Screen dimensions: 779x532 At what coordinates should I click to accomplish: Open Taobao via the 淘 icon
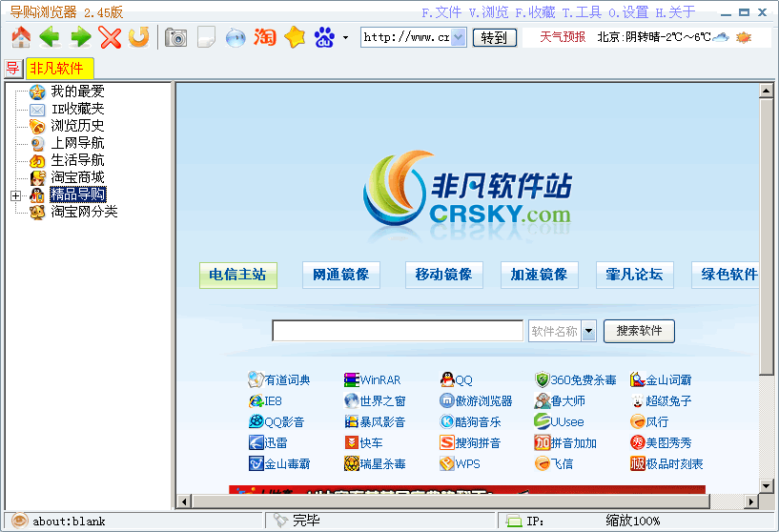pyautogui.click(x=265, y=37)
